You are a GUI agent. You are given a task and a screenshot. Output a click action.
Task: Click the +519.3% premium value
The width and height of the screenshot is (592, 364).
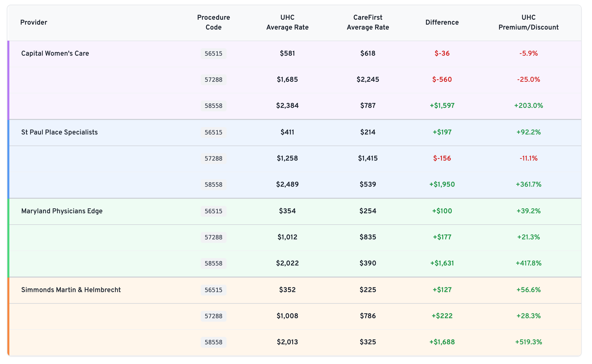point(528,342)
